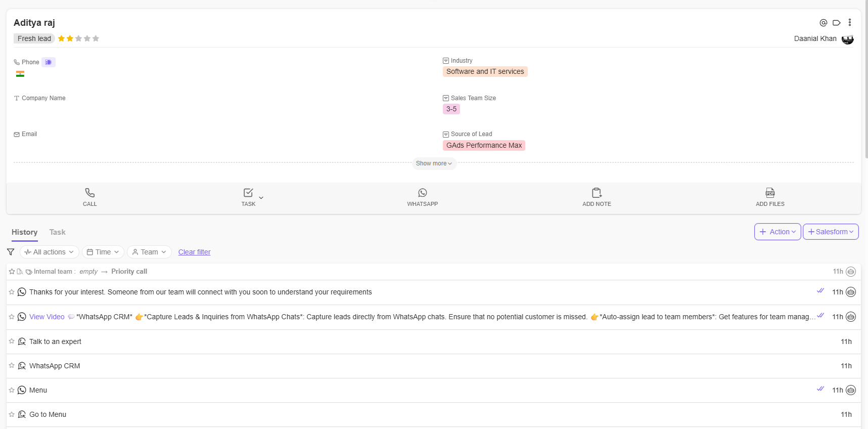Viewport: 868px width, 429px height.
Task: Click the 'Talk to an expert' text
Action: (55, 341)
